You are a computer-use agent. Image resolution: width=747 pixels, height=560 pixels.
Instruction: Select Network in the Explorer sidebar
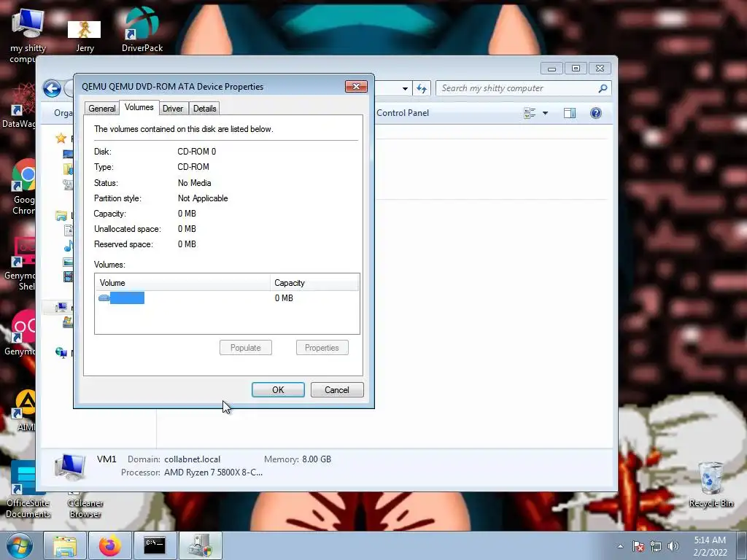pyautogui.click(x=61, y=352)
